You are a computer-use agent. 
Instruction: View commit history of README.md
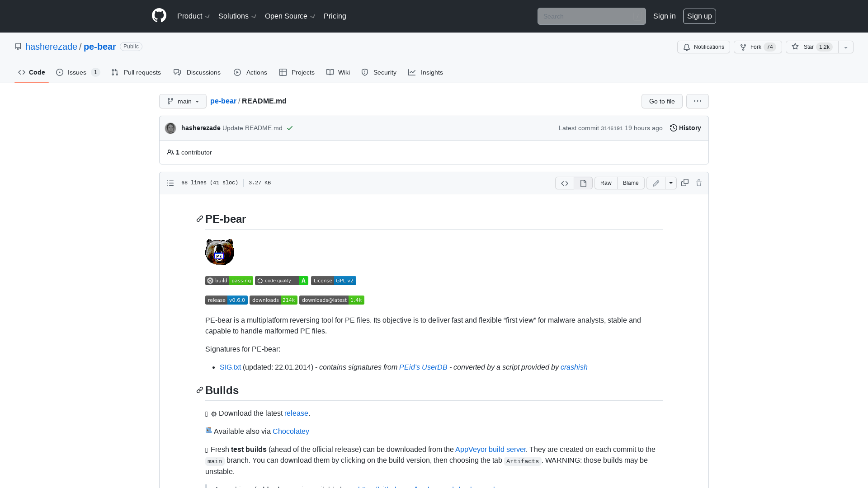tap(684, 128)
